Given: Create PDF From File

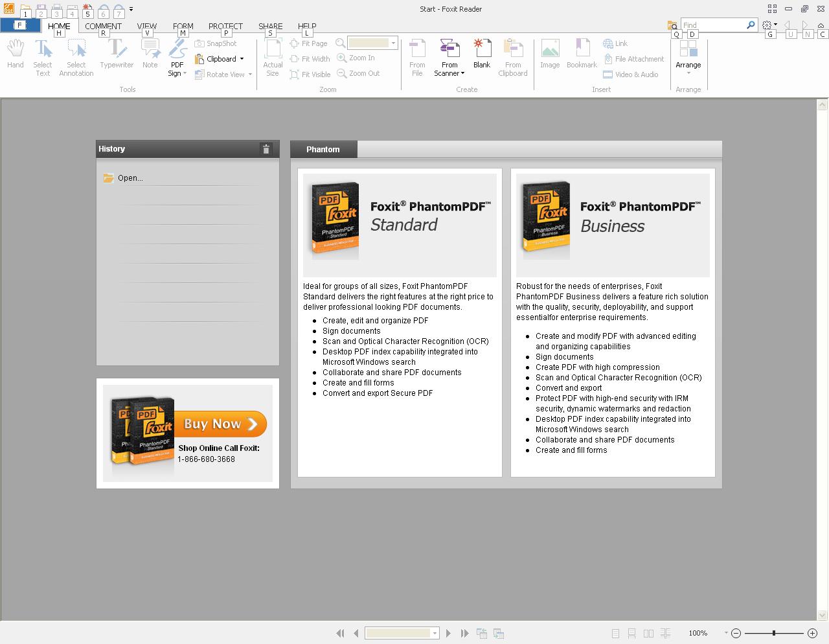Looking at the screenshot, I should tap(418, 58).
